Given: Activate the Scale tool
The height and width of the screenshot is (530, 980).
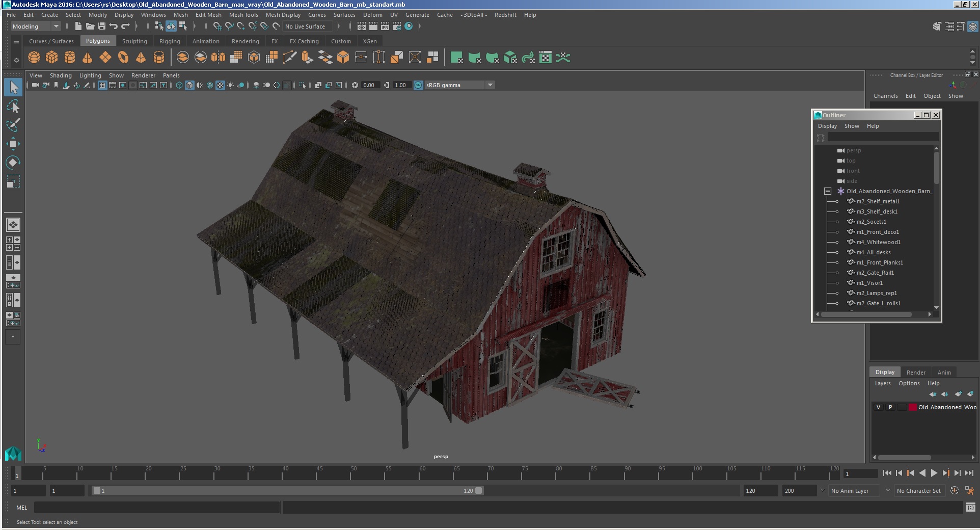Looking at the screenshot, I should pyautogui.click(x=13, y=181).
